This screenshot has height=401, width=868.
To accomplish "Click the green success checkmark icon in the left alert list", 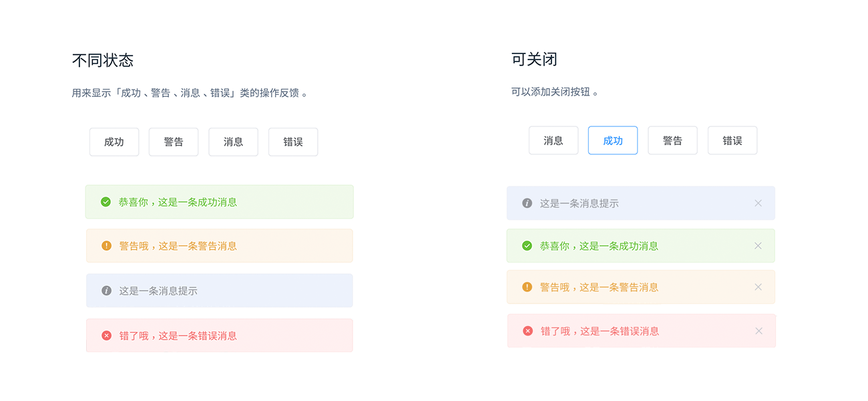I will (105, 202).
